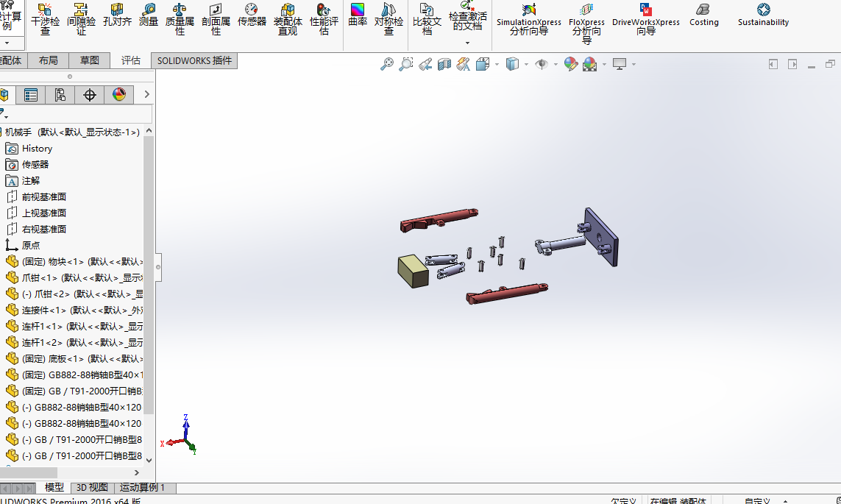Click 检查激活的文档 check active document
The image size is (841, 504).
point(468,16)
